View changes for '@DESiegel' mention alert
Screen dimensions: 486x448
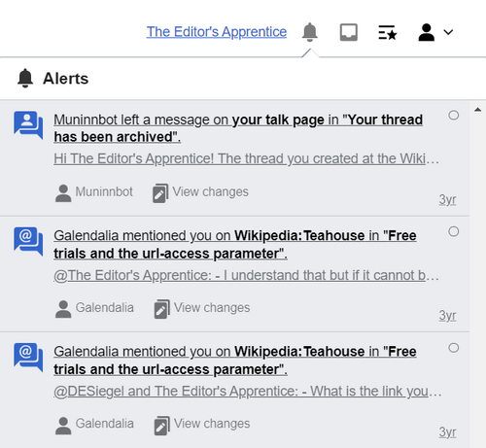[x=212, y=424]
